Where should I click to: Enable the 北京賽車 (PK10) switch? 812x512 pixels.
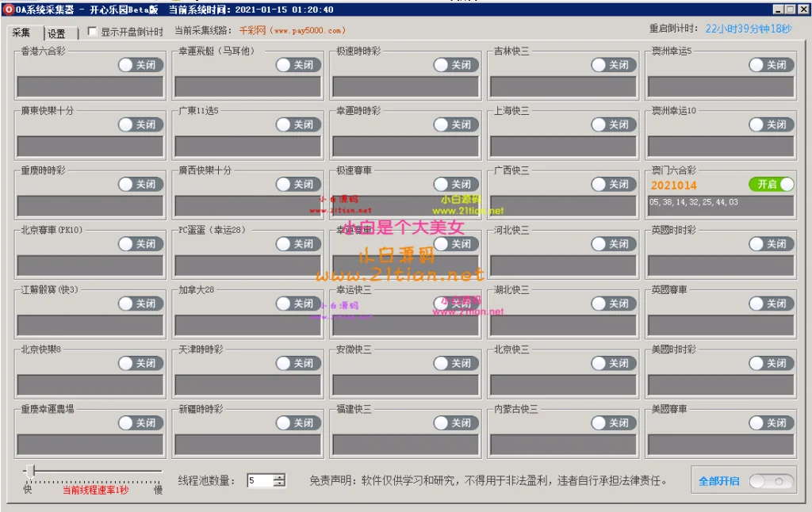[140, 244]
